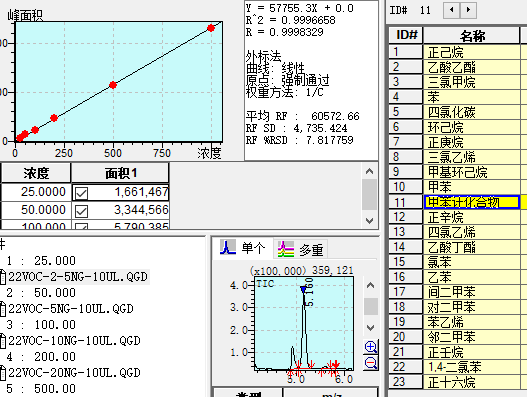Select the 22VOC-20NG-10UL.QGD data file

pyautogui.click(x=74, y=372)
